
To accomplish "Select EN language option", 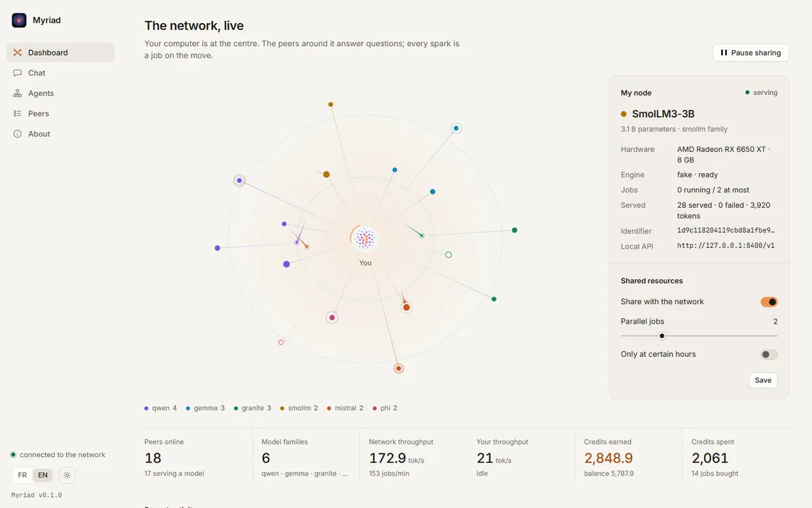I will (43, 475).
